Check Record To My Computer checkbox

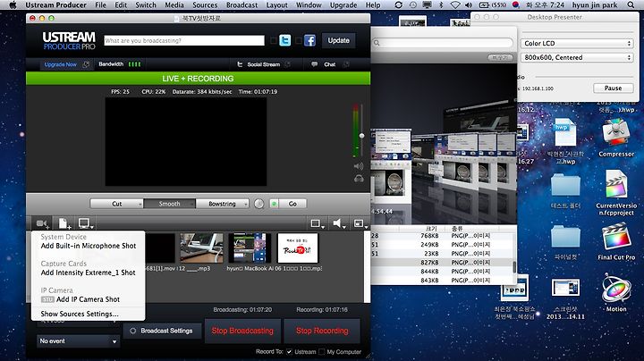click(x=322, y=352)
